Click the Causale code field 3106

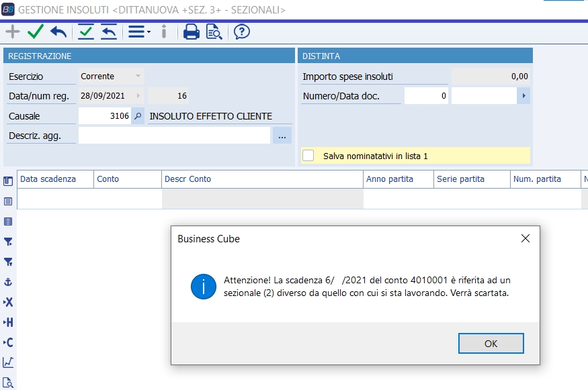point(105,116)
